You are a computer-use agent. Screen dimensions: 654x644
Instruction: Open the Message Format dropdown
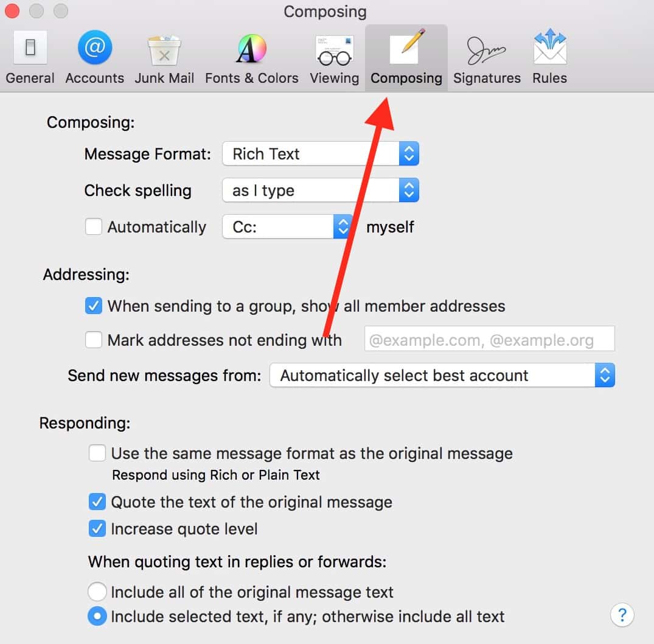pyautogui.click(x=321, y=153)
